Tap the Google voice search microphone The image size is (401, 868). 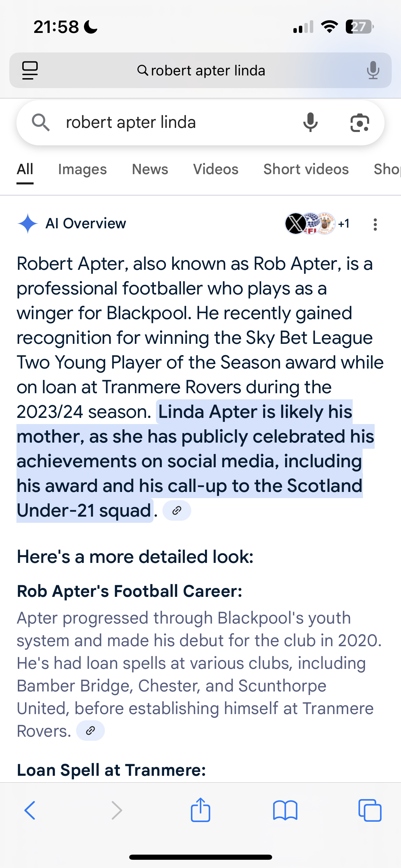[310, 122]
